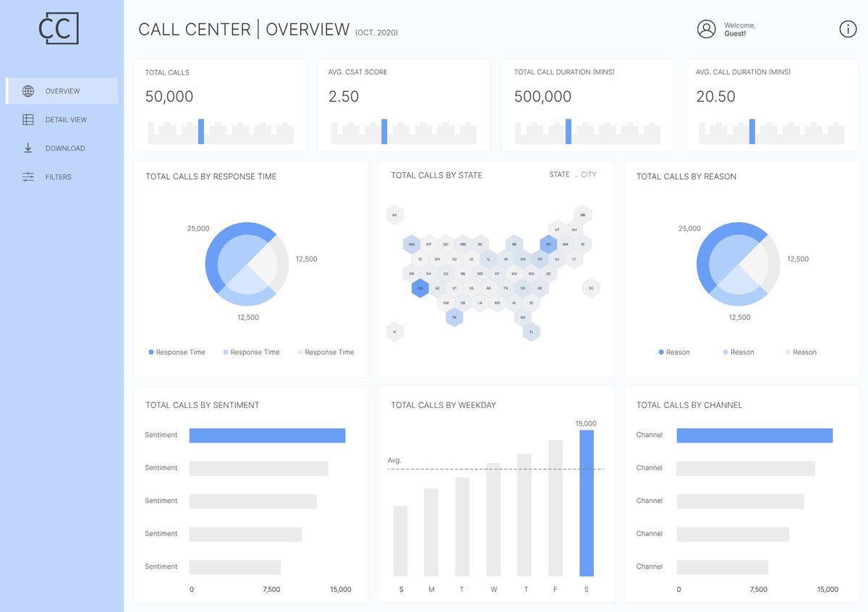Image resolution: width=868 pixels, height=612 pixels.
Task: Select the AK hexagon on the map
Action: (x=394, y=215)
